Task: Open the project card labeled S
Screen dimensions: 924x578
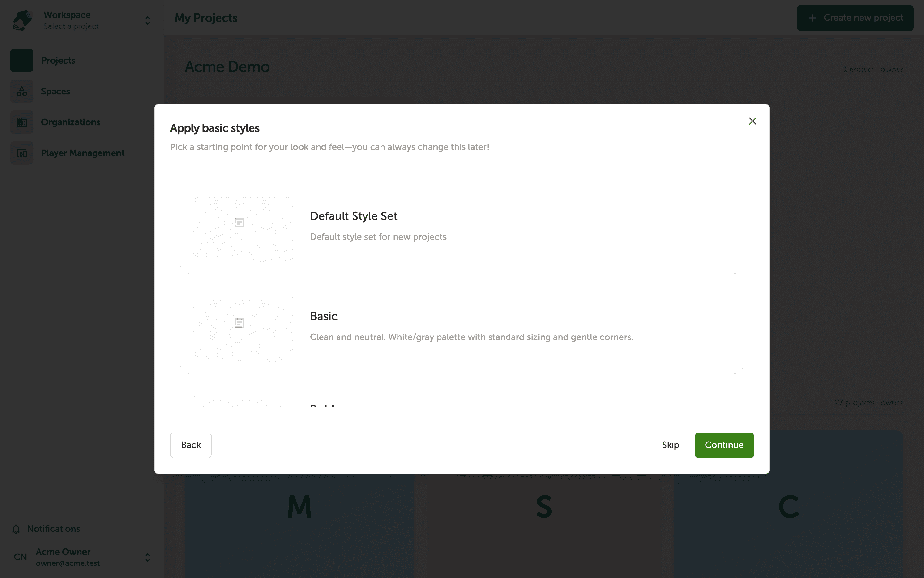Action: (544, 526)
